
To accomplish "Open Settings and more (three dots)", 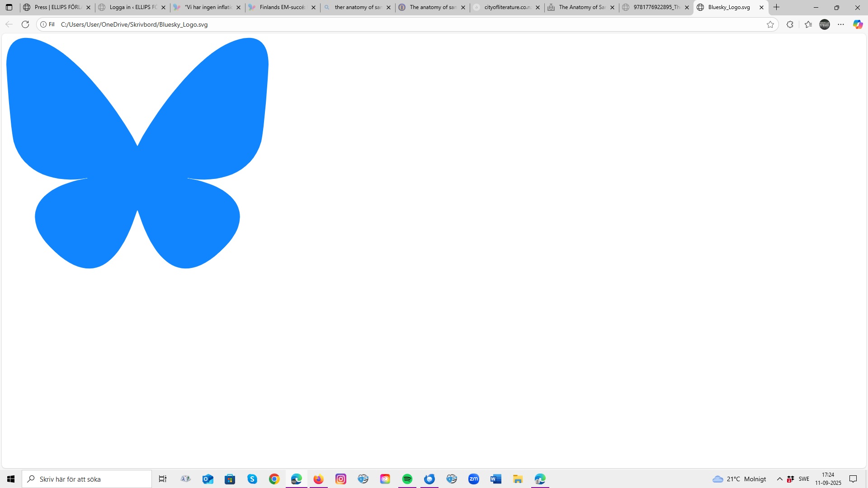I will click(x=841, y=24).
